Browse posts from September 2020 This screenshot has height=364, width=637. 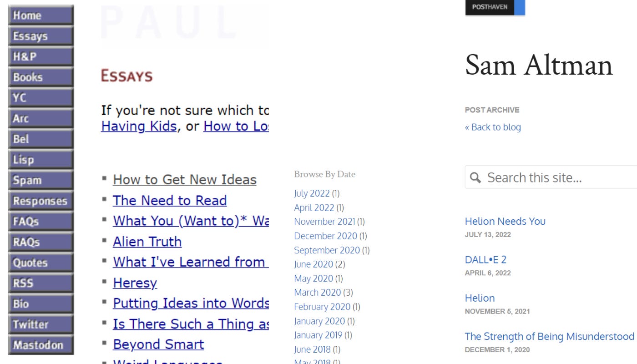click(327, 250)
